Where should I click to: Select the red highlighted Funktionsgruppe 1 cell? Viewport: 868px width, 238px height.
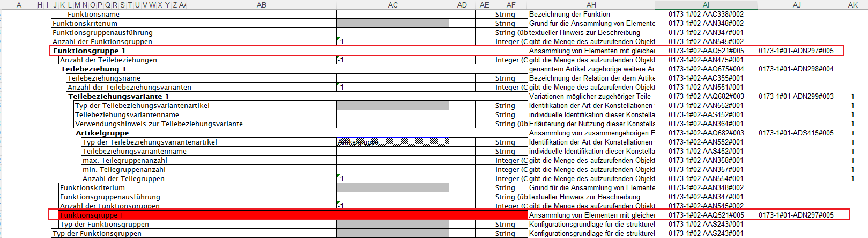[91, 215]
